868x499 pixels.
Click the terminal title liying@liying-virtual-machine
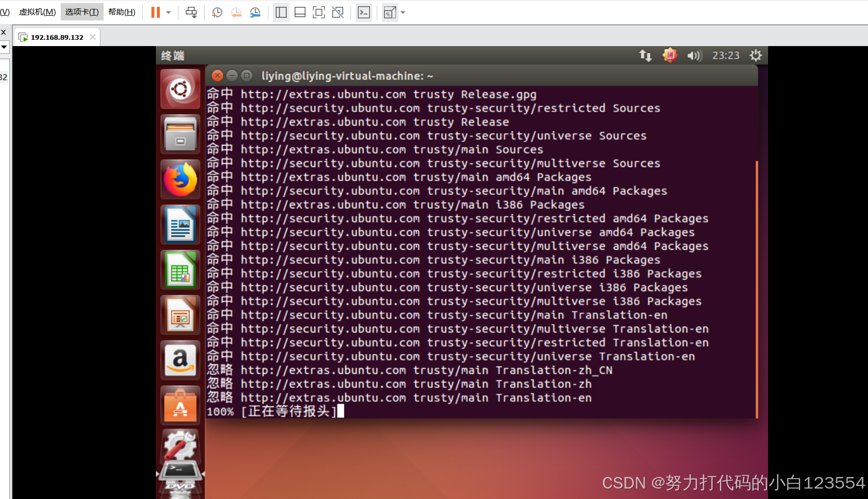tap(347, 76)
